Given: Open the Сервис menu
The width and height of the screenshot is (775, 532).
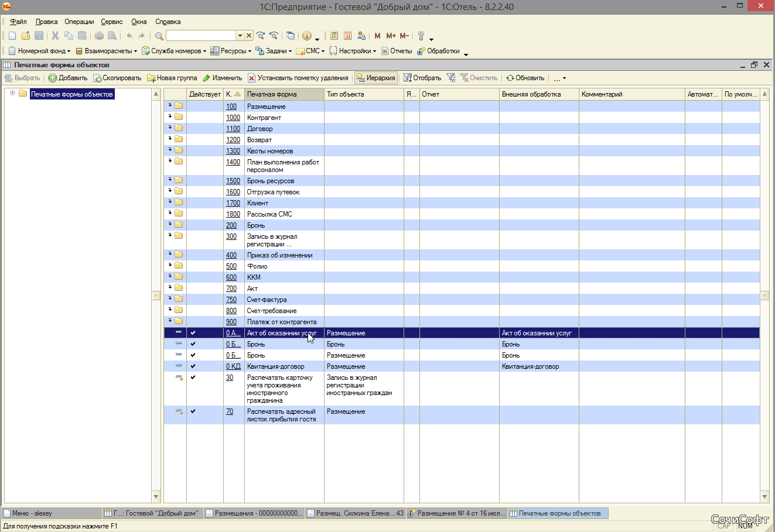Looking at the screenshot, I should pyautogui.click(x=112, y=22).
